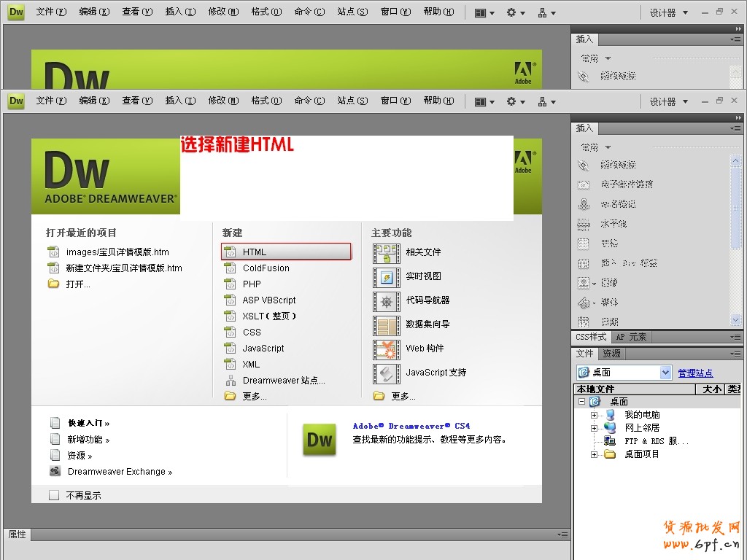Collapse the 桌面 root tree node
The width and height of the screenshot is (747, 560).
pyautogui.click(x=581, y=402)
